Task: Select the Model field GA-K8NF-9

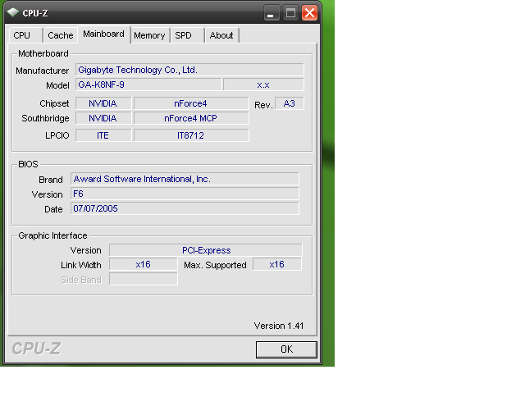Action: coord(148,84)
